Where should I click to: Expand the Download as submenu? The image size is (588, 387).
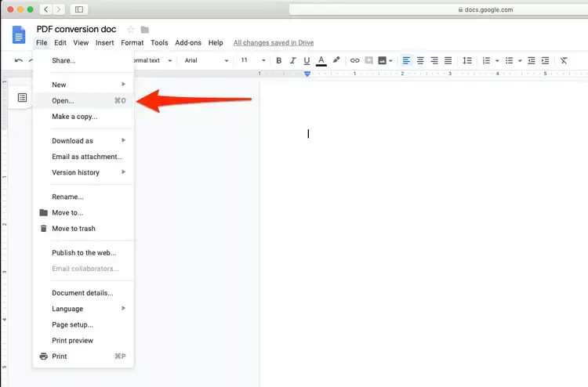(x=83, y=141)
